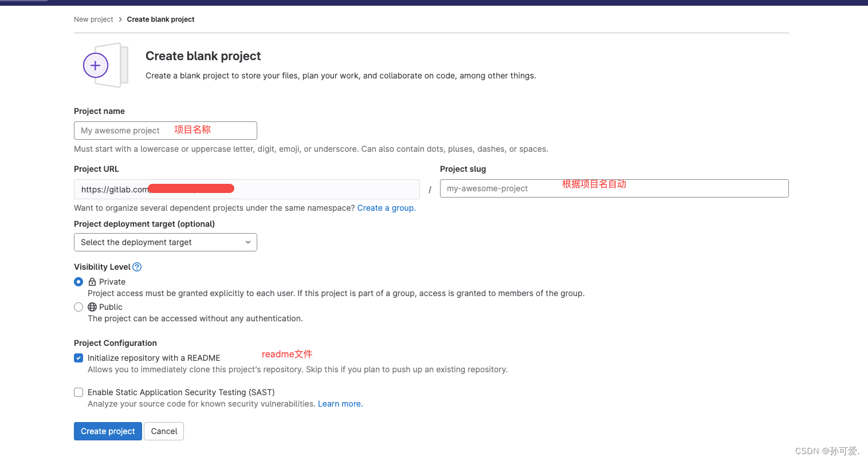Click the Cancel button
This screenshot has height=461, width=868.
[163, 431]
